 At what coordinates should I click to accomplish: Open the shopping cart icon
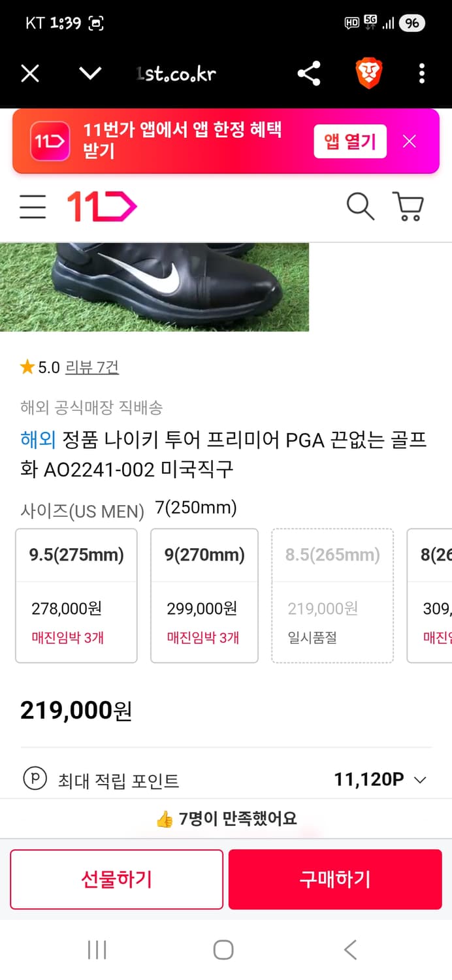pos(408,206)
